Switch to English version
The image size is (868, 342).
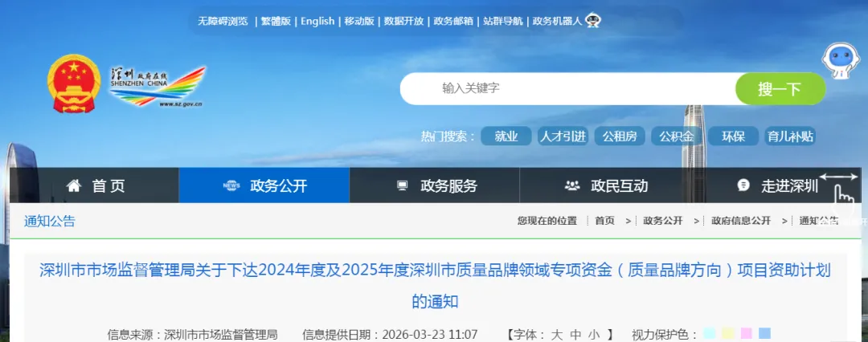pos(317,21)
